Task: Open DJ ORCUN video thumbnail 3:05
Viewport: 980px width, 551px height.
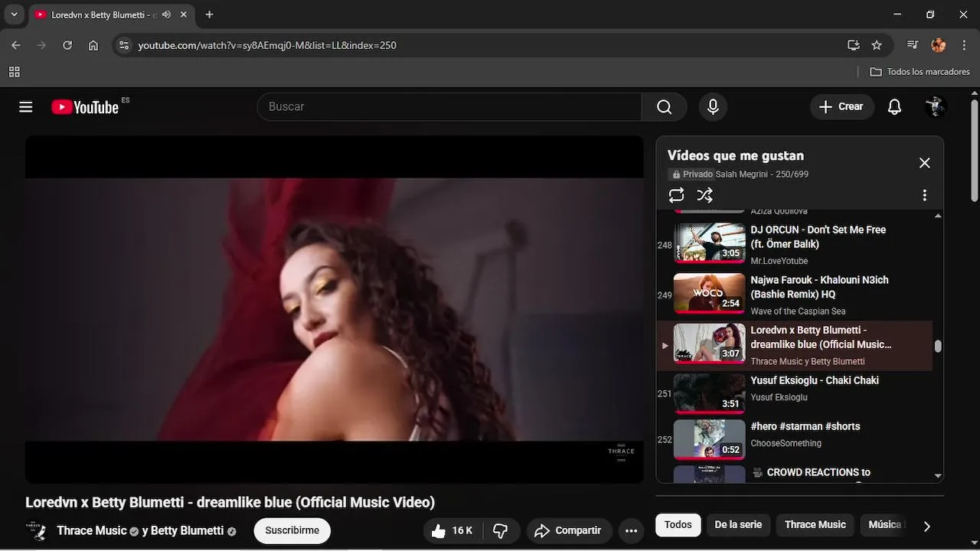Action: click(709, 243)
